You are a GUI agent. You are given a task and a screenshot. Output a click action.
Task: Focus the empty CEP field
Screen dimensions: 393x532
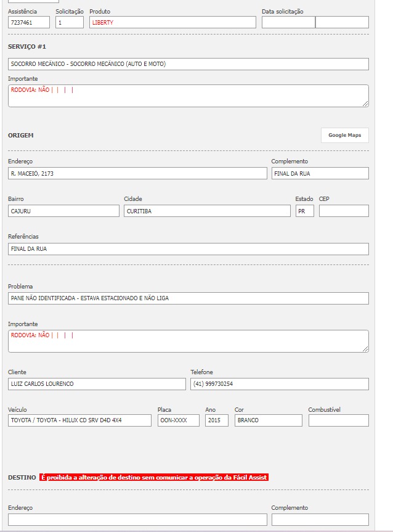click(344, 211)
